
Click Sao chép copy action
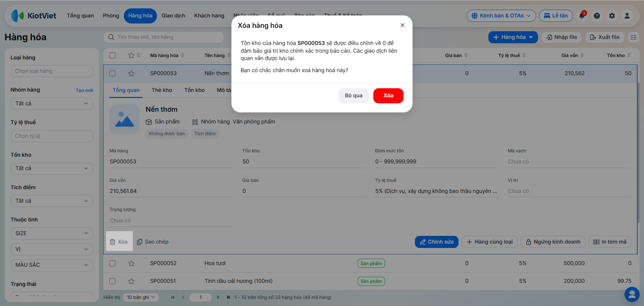[x=153, y=242]
